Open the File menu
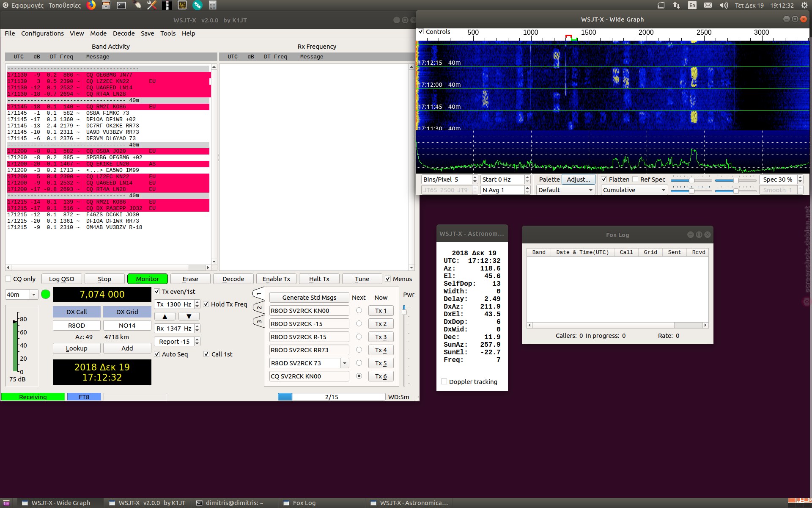 pyautogui.click(x=10, y=33)
